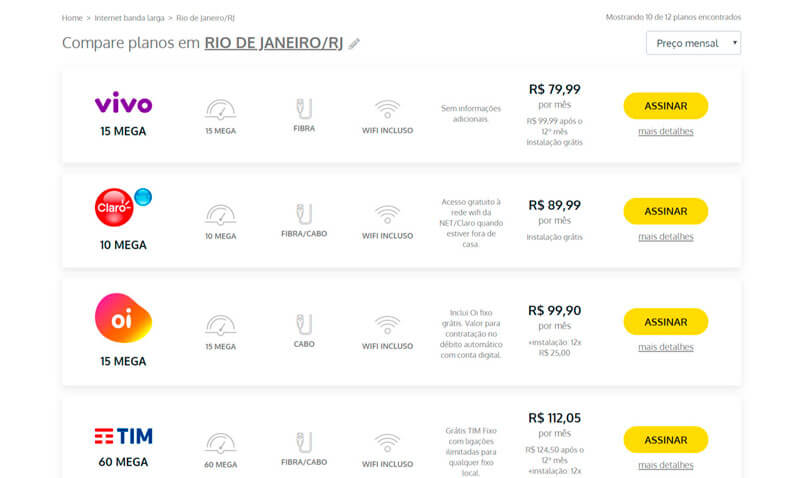Open Internet banda larga breadcrumb link
The width and height of the screenshot is (800, 478).
tap(130, 18)
